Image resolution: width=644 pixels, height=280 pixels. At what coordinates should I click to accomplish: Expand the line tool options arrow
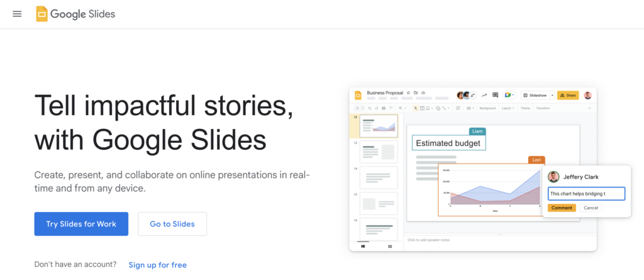coord(448,108)
